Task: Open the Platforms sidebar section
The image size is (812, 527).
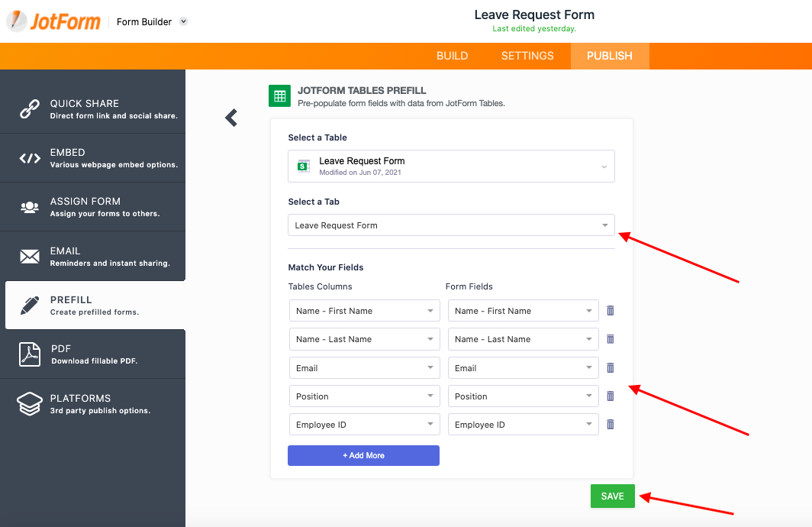Action: pos(92,404)
